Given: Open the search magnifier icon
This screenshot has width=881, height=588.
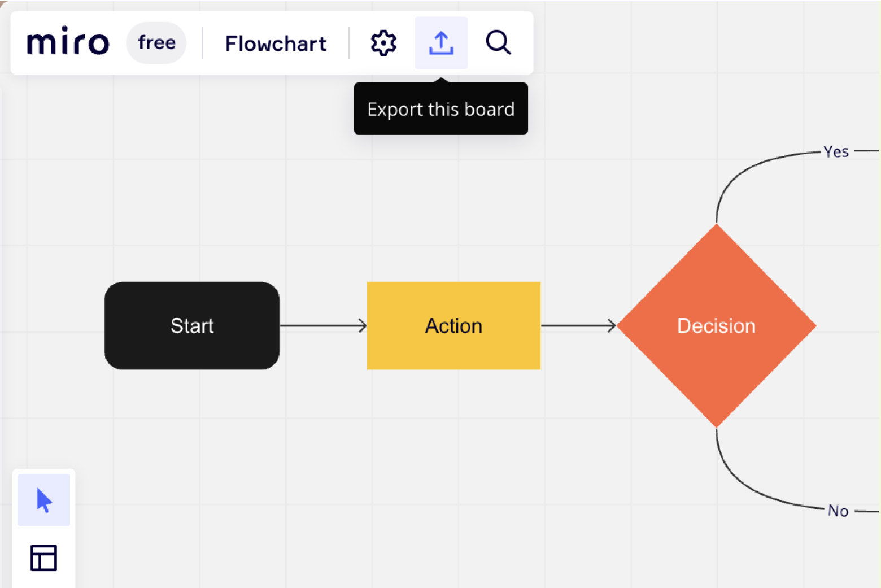Looking at the screenshot, I should click(x=498, y=43).
